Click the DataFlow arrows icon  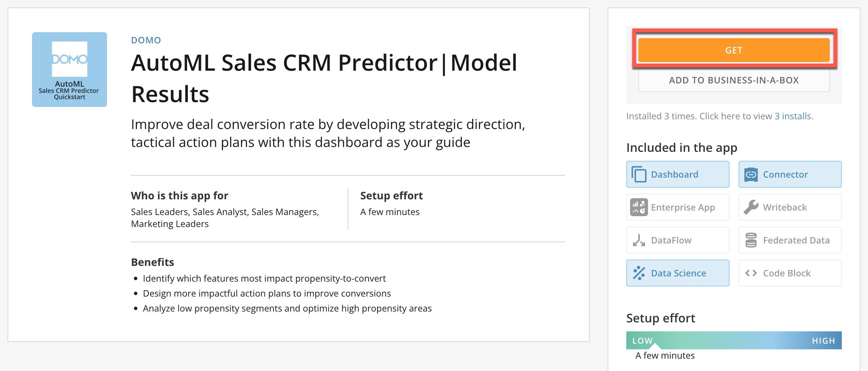(x=639, y=240)
